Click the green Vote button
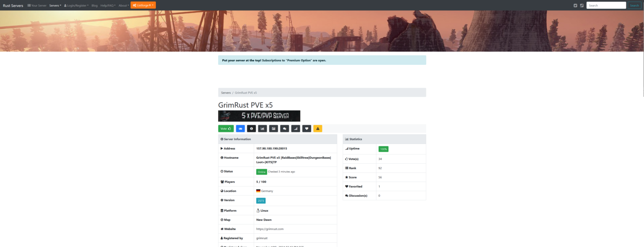The height and width of the screenshot is (247, 644). [226, 129]
